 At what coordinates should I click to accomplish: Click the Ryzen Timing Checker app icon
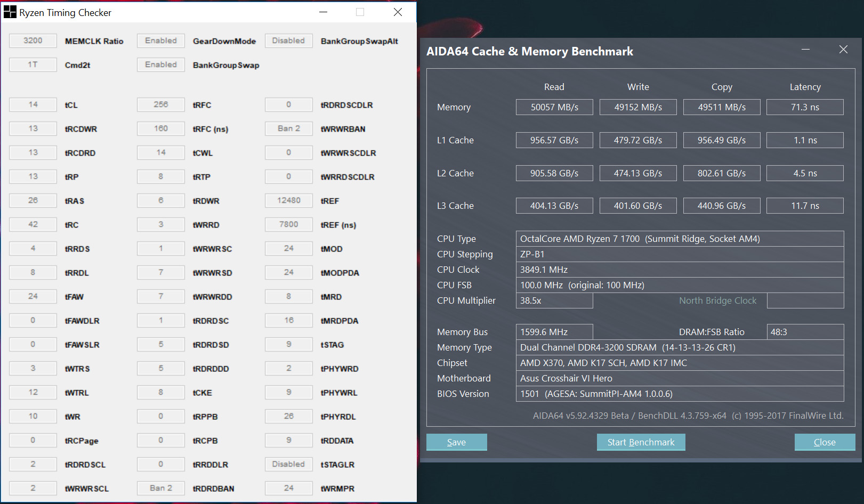point(10,12)
